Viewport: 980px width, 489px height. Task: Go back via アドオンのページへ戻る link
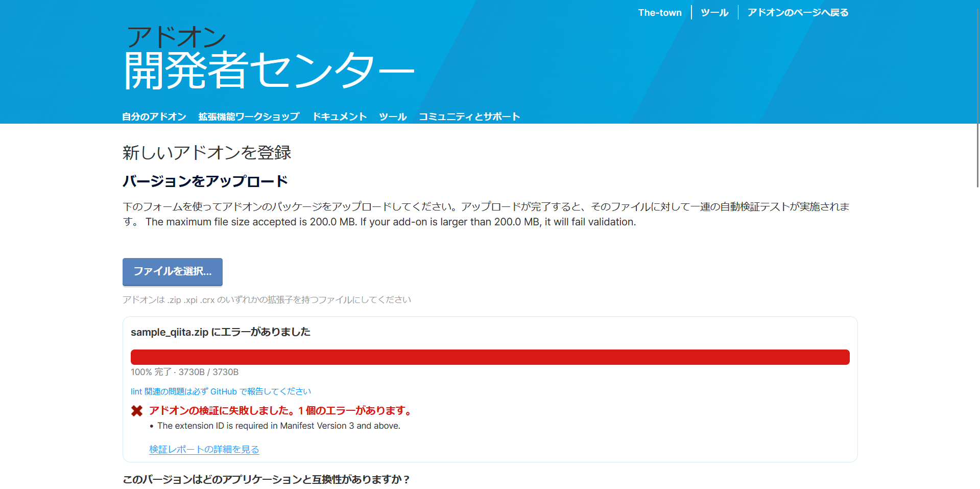pos(797,12)
